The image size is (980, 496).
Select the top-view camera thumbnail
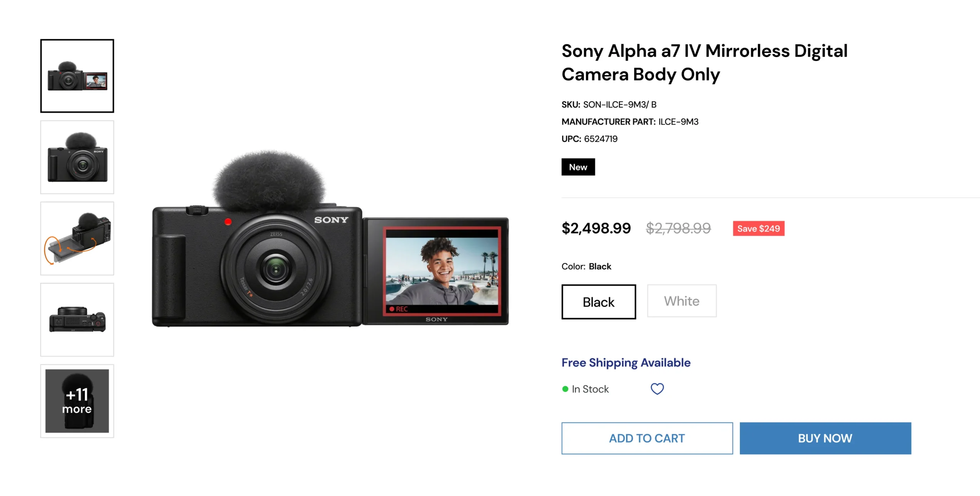(x=77, y=320)
